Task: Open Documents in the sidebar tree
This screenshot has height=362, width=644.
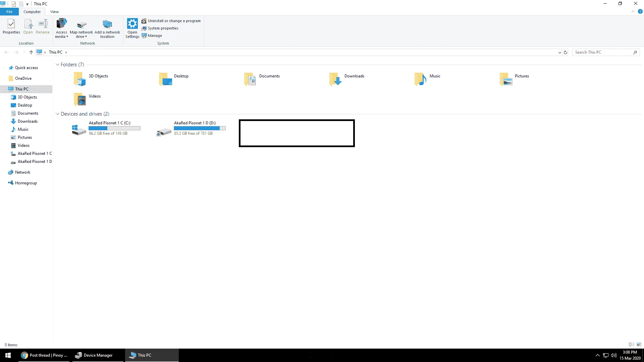Action: click(x=28, y=113)
